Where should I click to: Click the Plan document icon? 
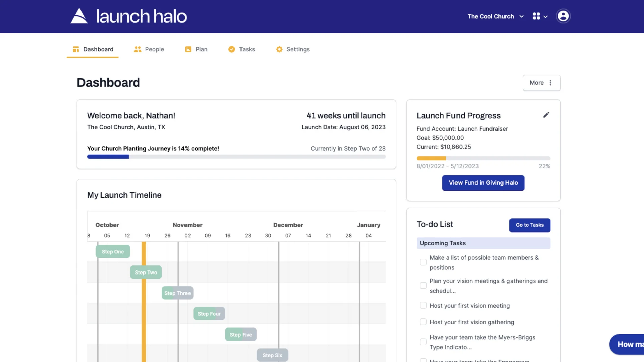(x=188, y=49)
